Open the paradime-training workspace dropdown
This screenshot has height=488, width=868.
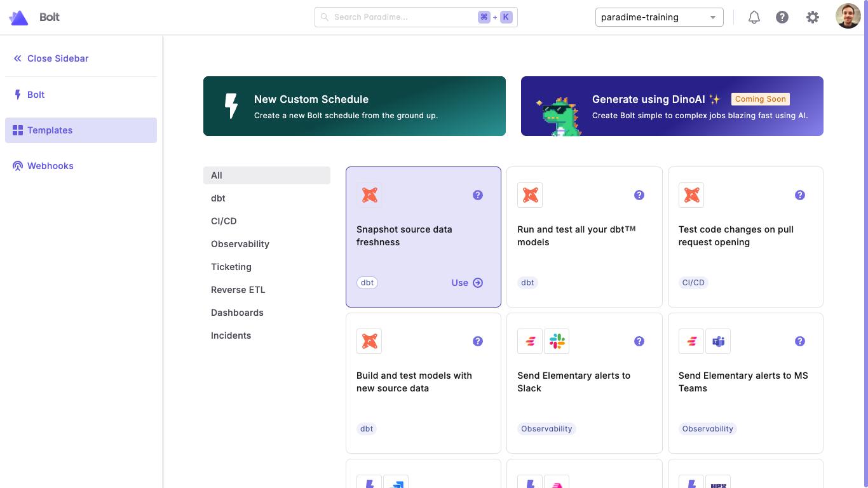coord(659,17)
